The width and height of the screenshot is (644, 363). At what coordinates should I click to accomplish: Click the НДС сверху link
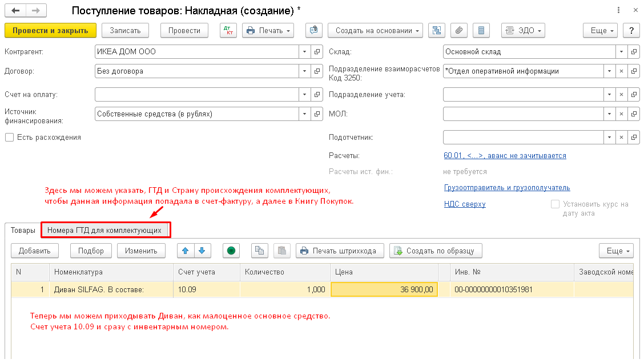[x=465, y=204]
